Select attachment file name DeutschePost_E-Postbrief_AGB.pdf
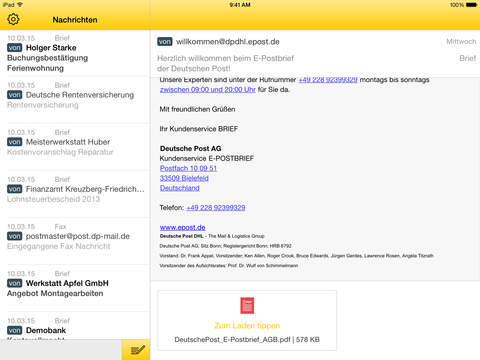 pos(232,340)
